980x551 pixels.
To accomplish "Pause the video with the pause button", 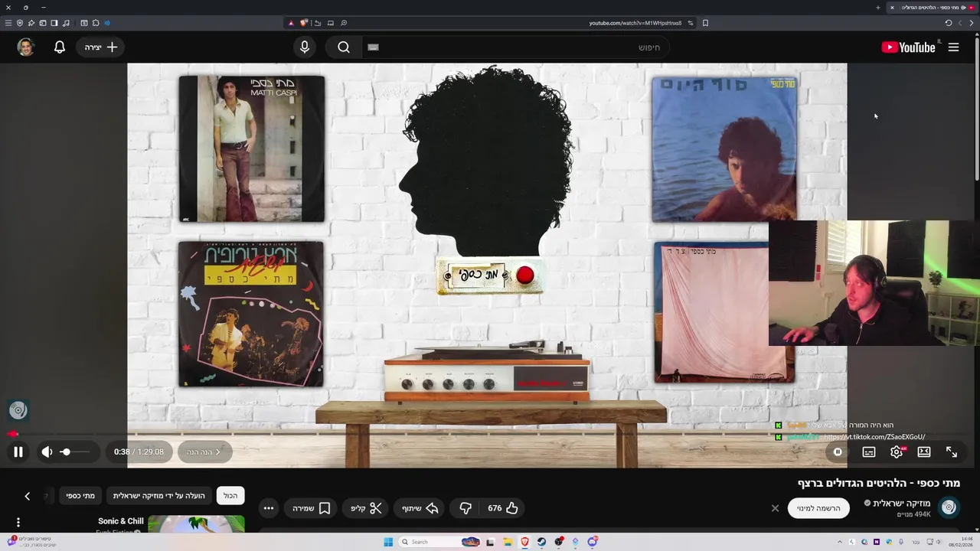I will coord(18,452).
